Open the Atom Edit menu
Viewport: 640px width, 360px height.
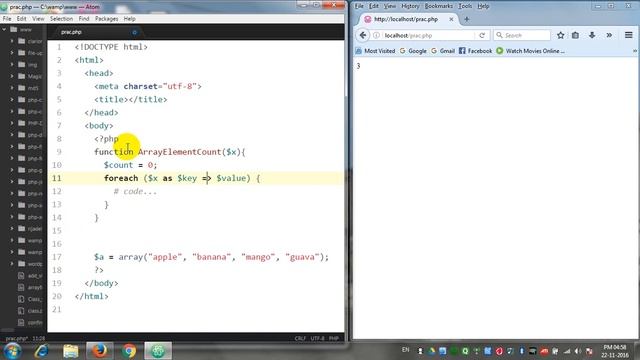pos(21,19)
